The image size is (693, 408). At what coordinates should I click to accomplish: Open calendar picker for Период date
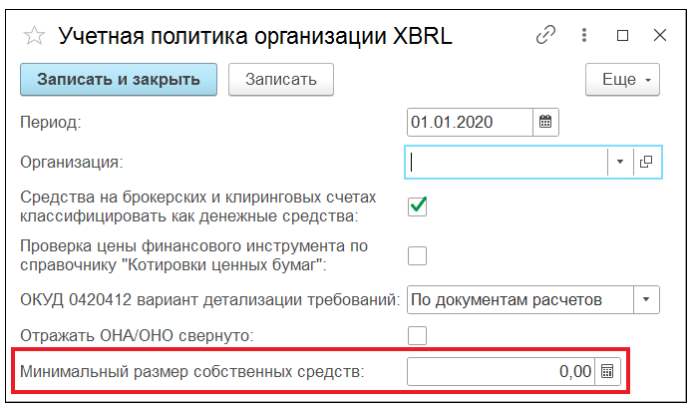tap(545, 122)
